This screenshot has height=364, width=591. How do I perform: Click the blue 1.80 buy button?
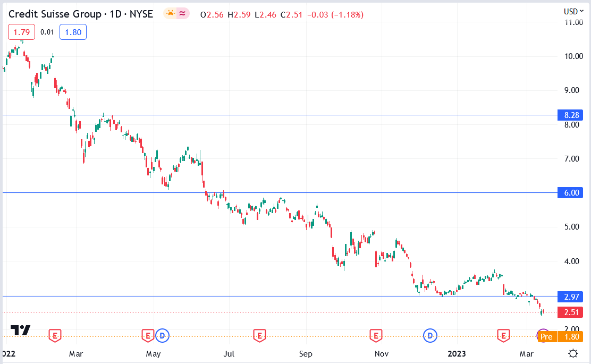click(x=73, y=32)
